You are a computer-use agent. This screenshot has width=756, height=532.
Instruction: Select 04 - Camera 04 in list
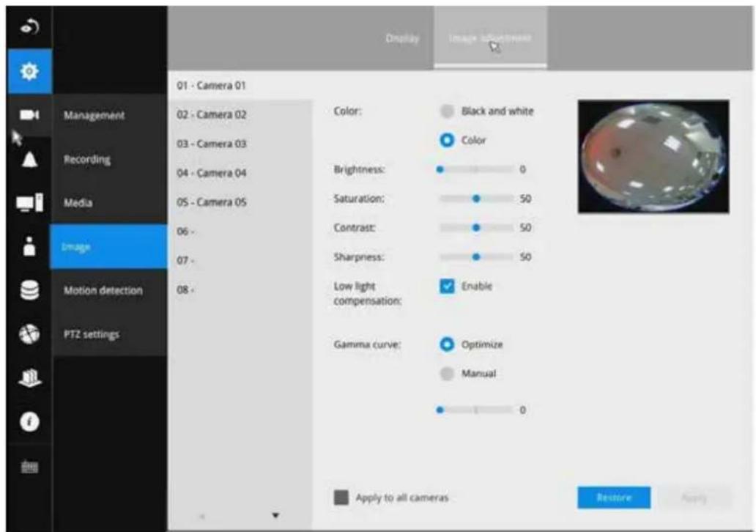(240, 173)
